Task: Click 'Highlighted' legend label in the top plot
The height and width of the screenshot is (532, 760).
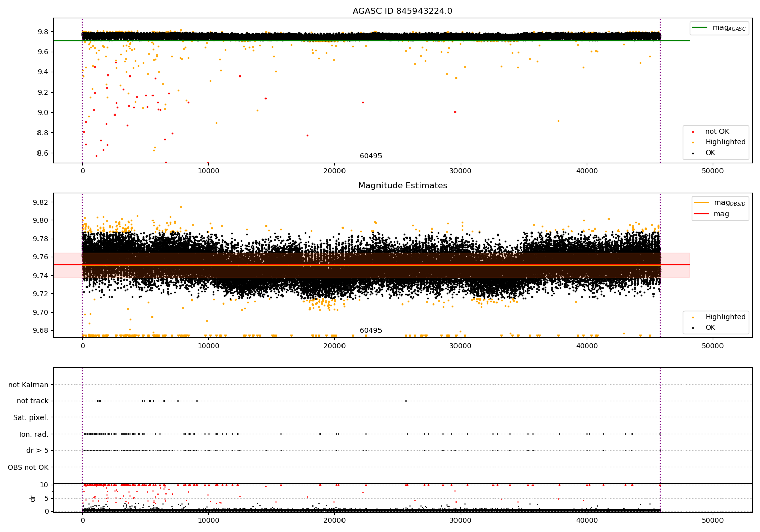Action: tap(726, 142)
